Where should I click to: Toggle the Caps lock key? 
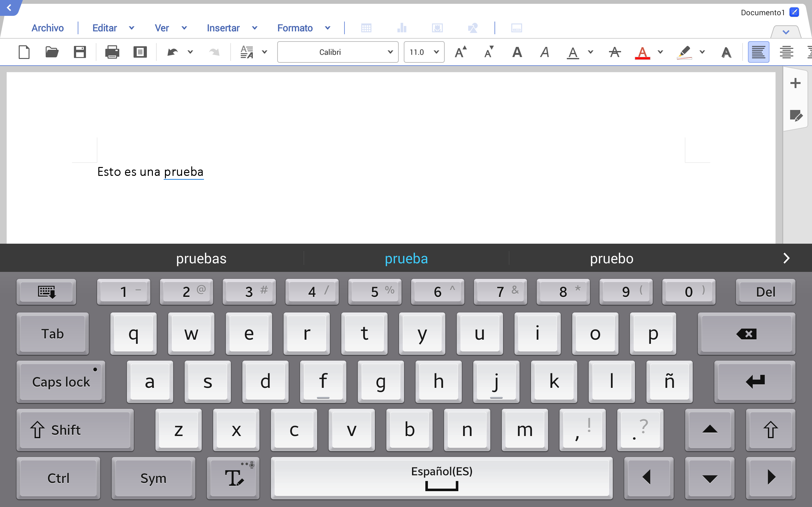click(61, 382)
